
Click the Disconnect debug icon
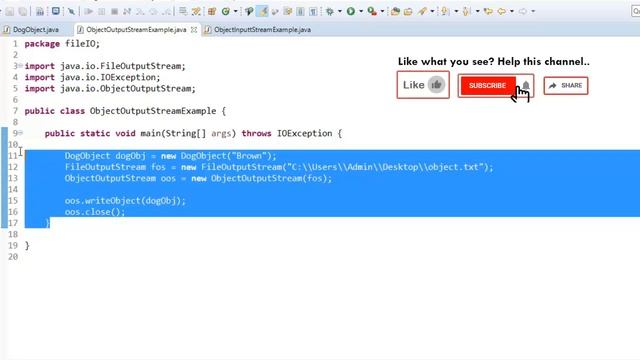(x=127, y=11)
